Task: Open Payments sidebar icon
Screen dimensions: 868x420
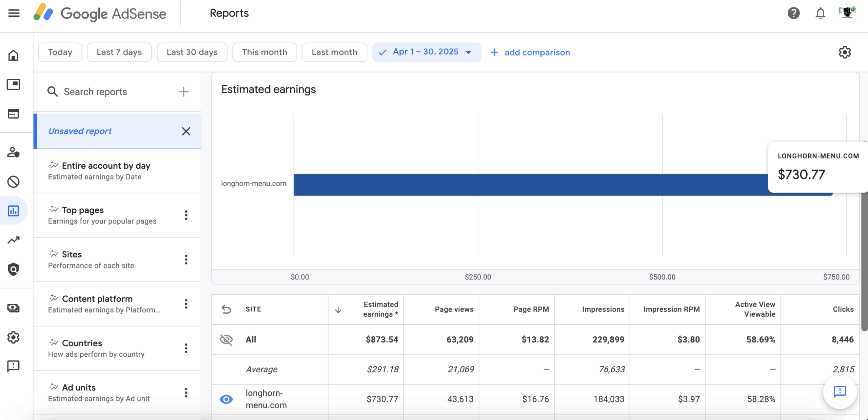Action: (x=14, y=308)
